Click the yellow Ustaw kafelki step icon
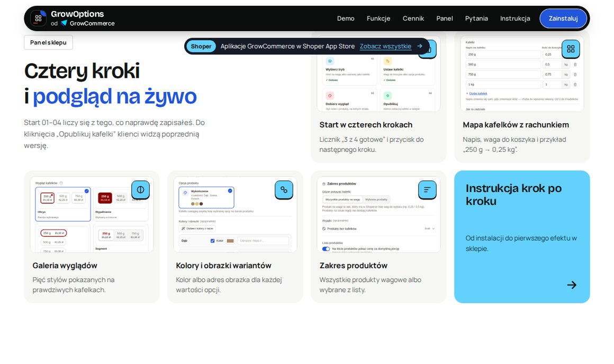This screenshot has width=614, height=364. (387, 61)
